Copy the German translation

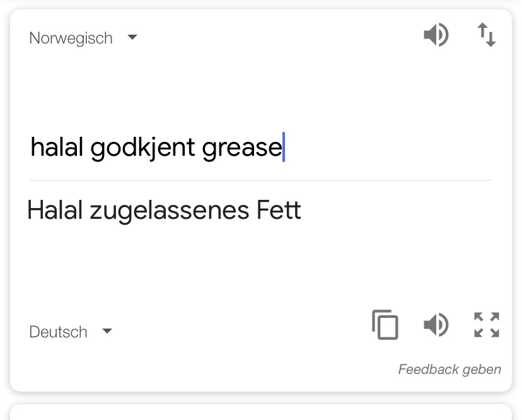click(x=385, y=325)
